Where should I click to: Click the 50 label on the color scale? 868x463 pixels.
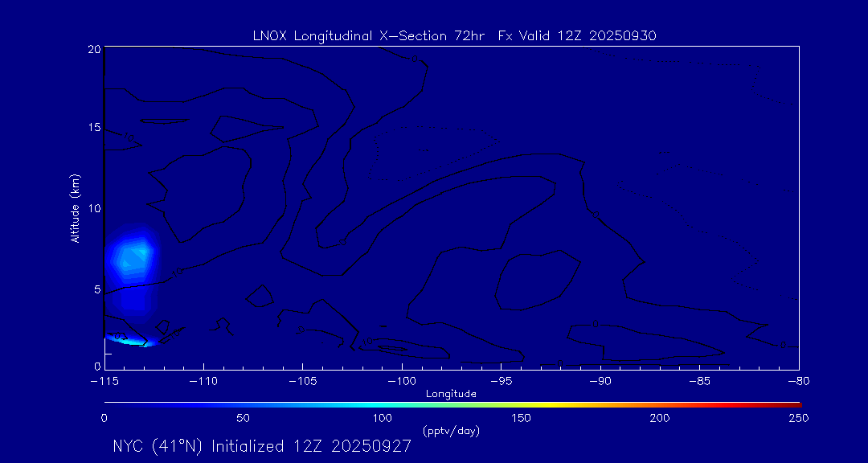243,418
